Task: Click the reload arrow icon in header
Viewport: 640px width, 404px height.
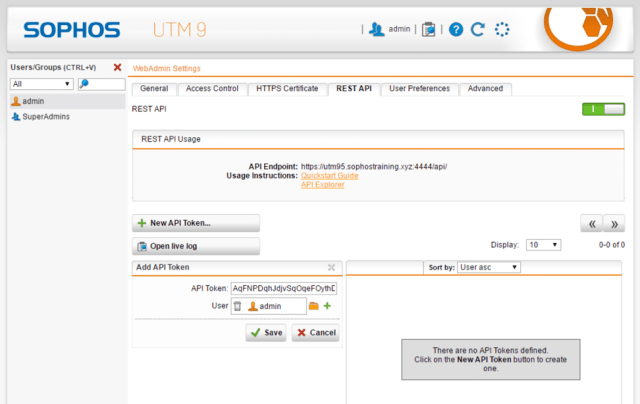Action: coord(478,29)
